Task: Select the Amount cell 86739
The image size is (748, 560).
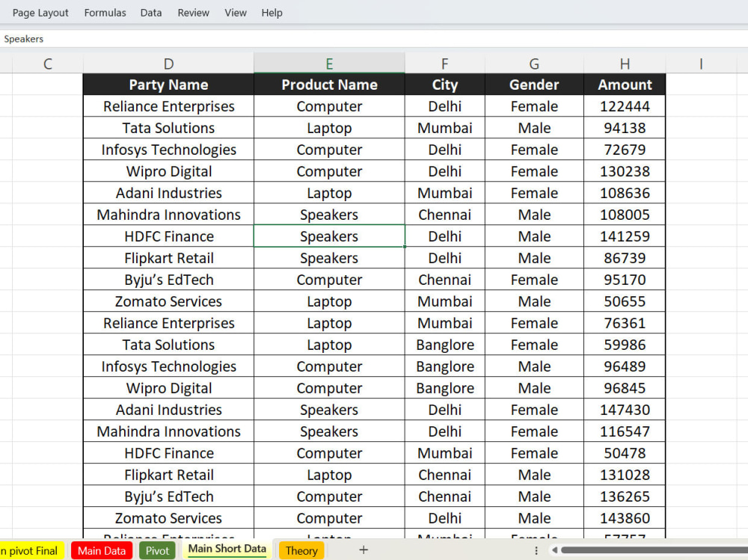Action: (x=625, y=258)
